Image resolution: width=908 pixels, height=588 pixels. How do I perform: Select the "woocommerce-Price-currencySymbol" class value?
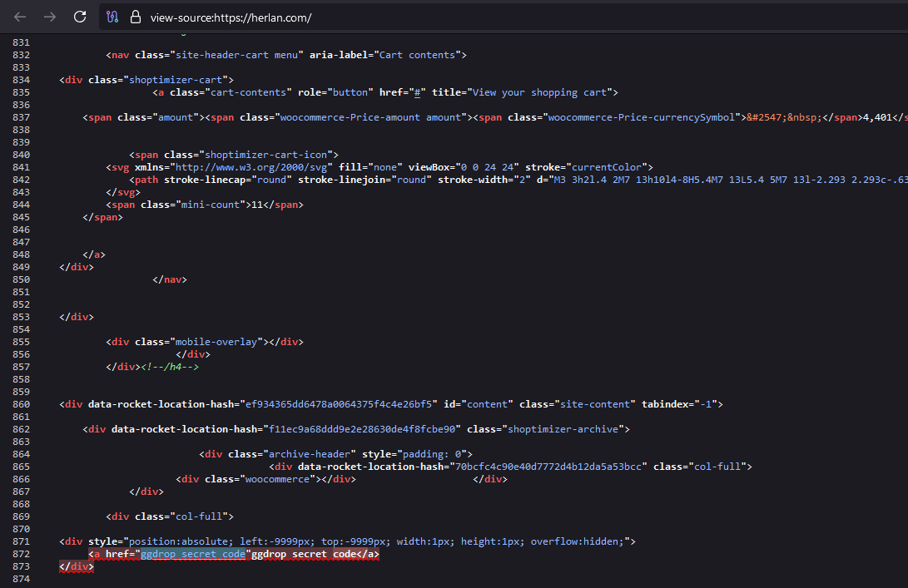coord(642,117)
